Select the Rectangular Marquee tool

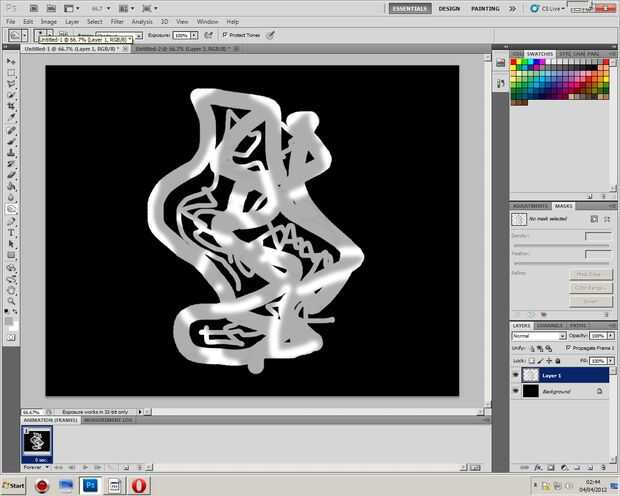(11, 73)
